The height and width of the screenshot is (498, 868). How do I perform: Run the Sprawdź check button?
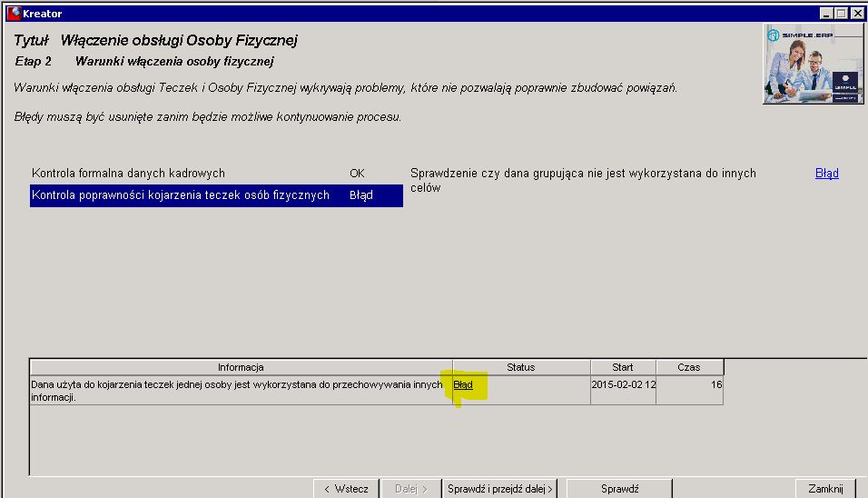[619, 489]
